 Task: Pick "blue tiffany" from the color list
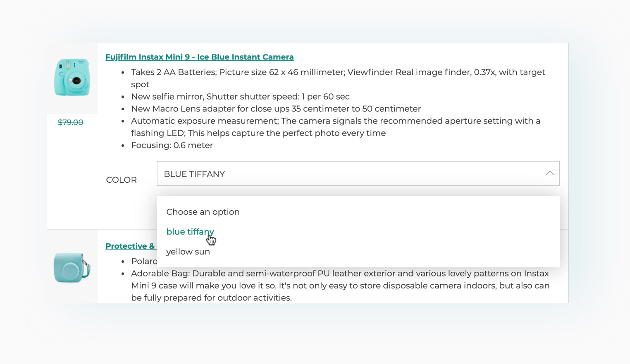(190, 232)
